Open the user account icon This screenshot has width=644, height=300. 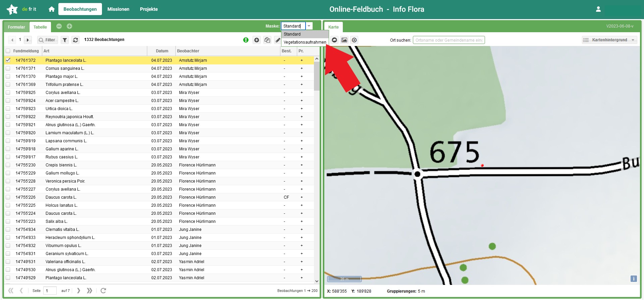pyautogui.click(x=598, y=9)
